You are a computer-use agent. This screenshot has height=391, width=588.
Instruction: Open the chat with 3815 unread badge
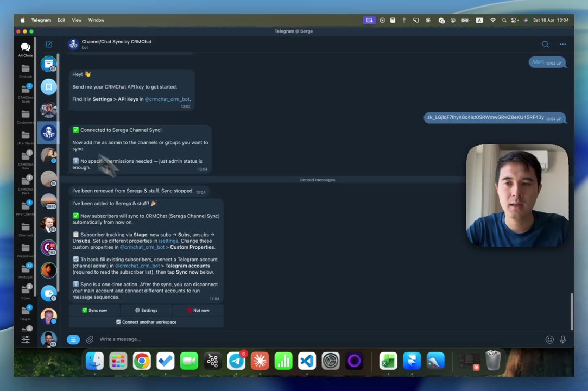[x=49, y=201]
